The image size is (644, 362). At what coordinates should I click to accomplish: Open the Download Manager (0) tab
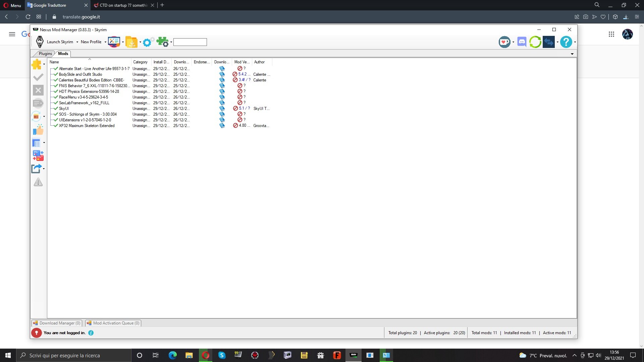click(57, 323)
